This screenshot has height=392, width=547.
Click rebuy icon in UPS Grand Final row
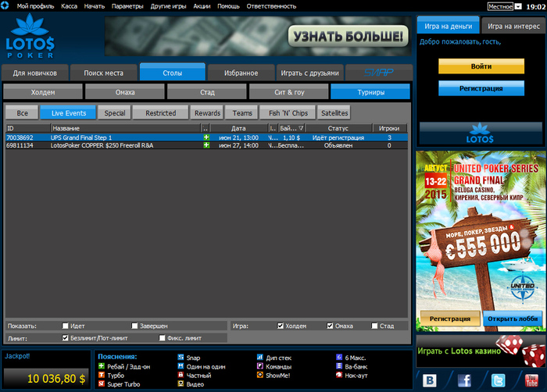206,137
